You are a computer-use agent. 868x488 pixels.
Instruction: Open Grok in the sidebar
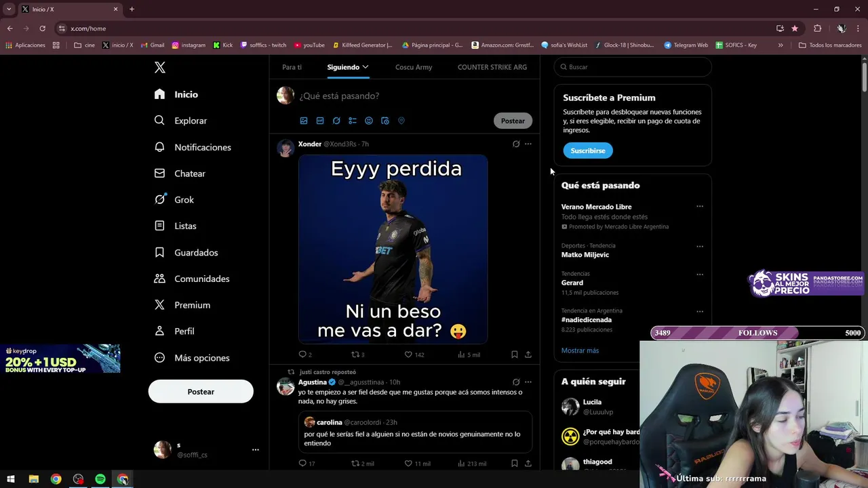point(174,200)
